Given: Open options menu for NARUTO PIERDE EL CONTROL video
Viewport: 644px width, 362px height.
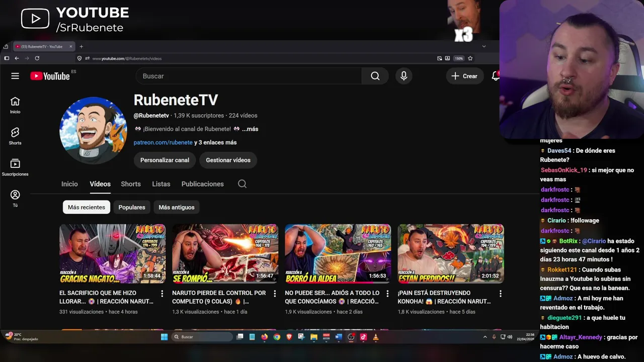Looking at the screenshot, I should pyautogui.click(x=275, y=293).
